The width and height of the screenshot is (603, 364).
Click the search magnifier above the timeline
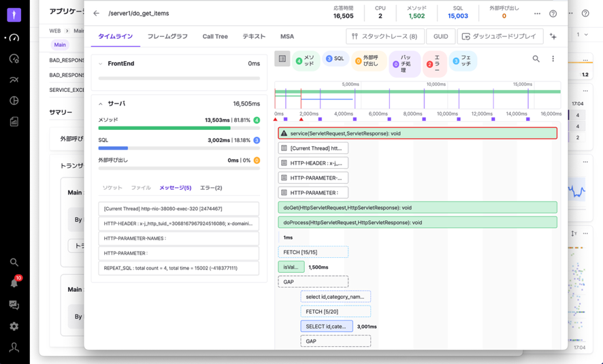coord(536,59)
